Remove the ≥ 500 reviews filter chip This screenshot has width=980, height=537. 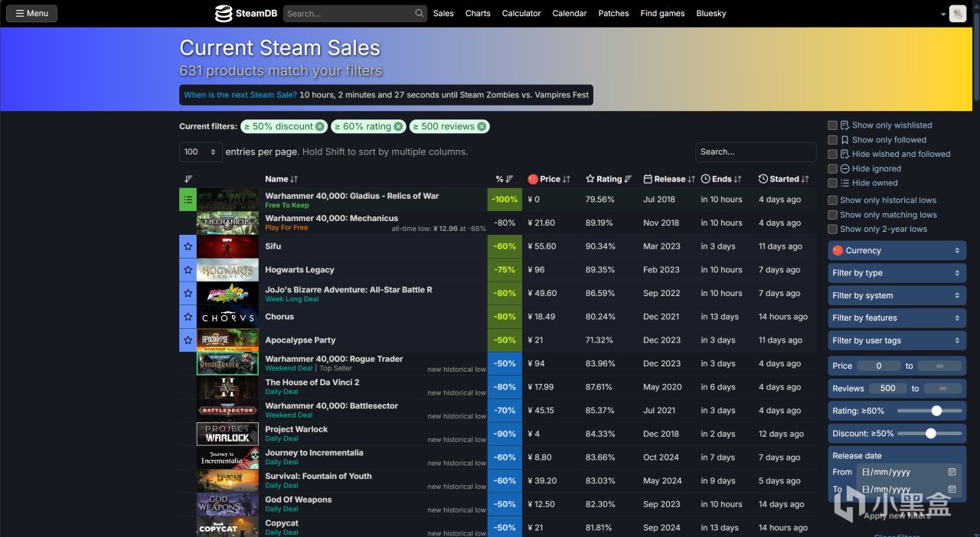click(482, 126)
